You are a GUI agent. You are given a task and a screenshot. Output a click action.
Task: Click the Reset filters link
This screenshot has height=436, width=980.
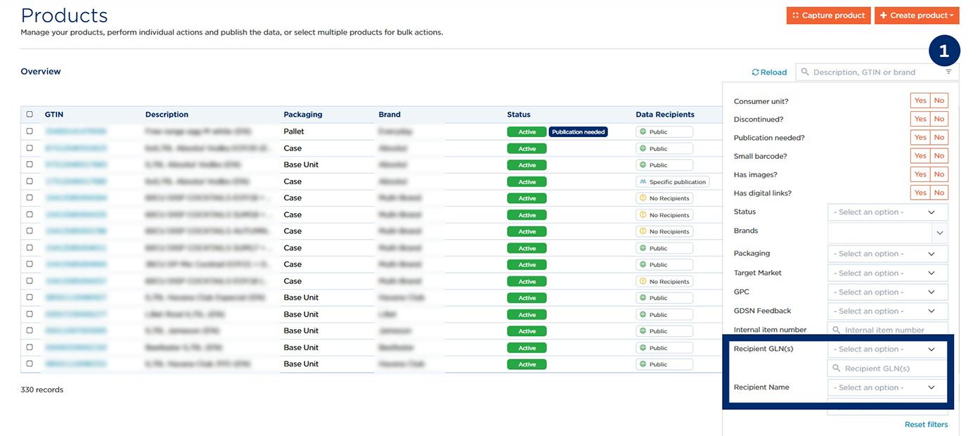(926, 424)
